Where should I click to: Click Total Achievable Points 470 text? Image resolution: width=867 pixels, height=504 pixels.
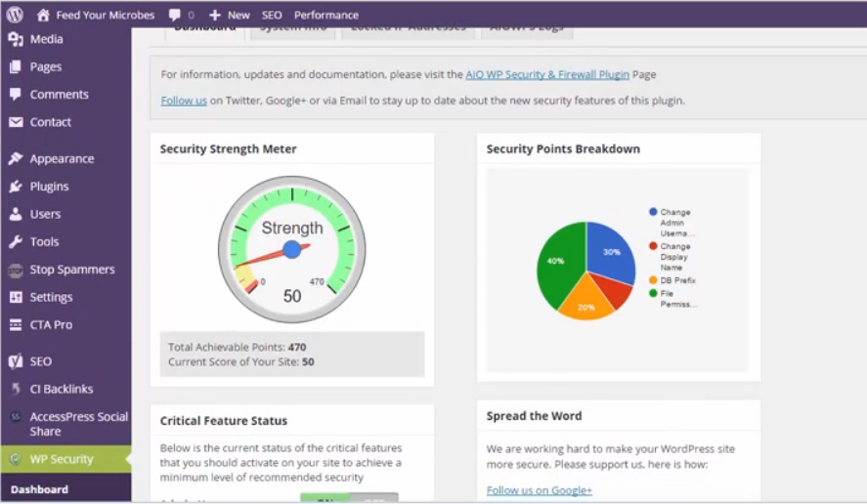click(x=238, y=347)
